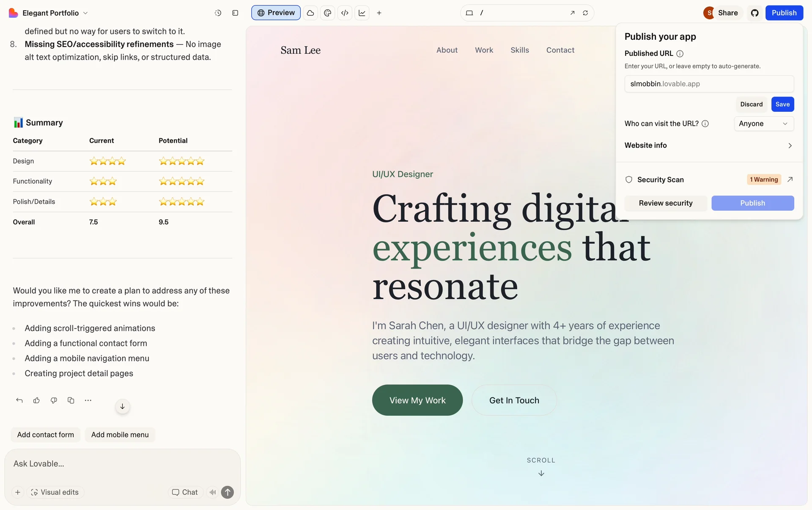Toggle the sidebar panel layout icon
The height and width of the screenshot is (510, 812).
[x=235, y=13]
